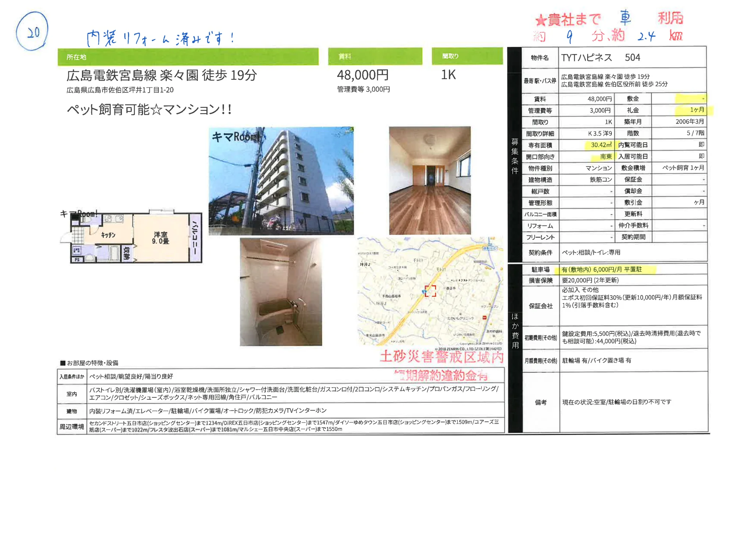Viewport: 756px width, 535px height.
Task: Click the building exterior photo
Action: [x=281, y=181]
